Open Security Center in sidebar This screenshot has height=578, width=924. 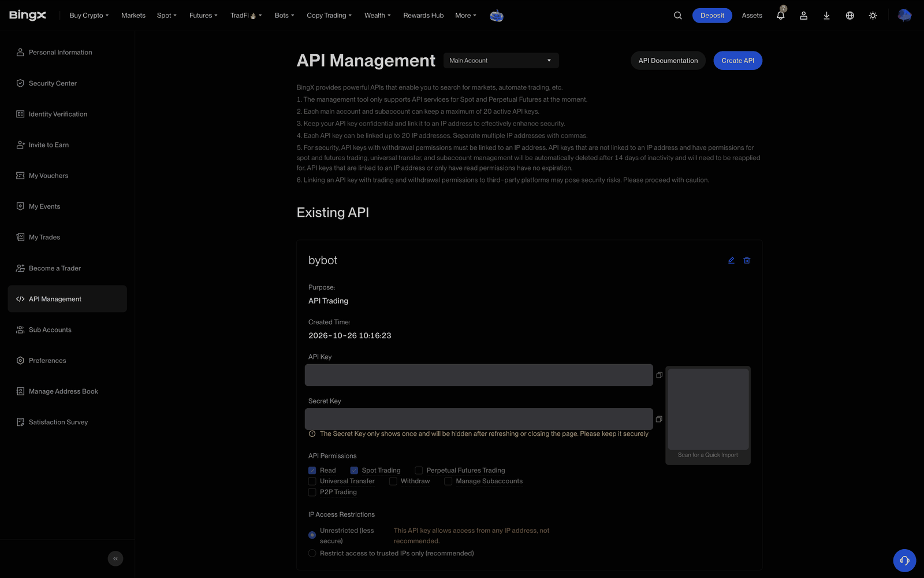coord(67,83)
